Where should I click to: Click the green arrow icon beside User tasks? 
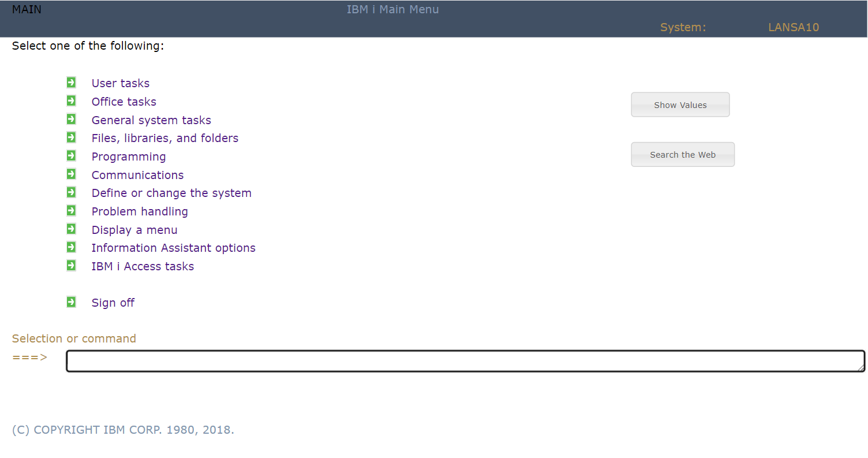(x=71, y=83)
